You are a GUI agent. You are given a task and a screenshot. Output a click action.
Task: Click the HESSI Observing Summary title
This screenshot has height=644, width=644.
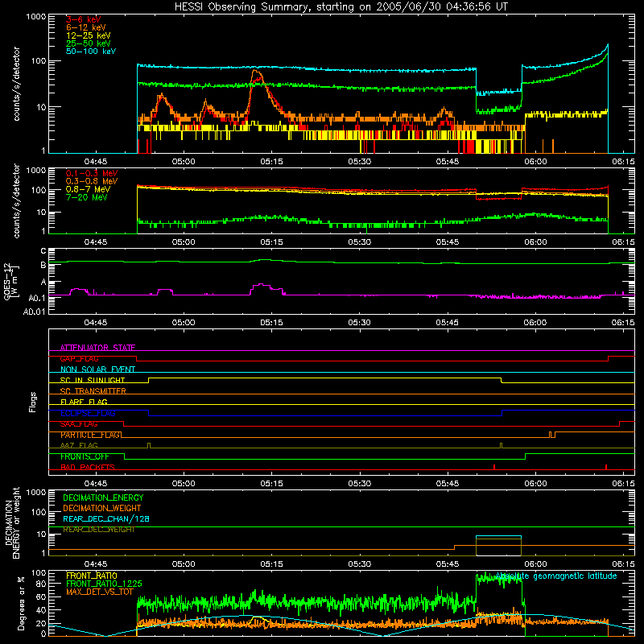coord(341,6)
